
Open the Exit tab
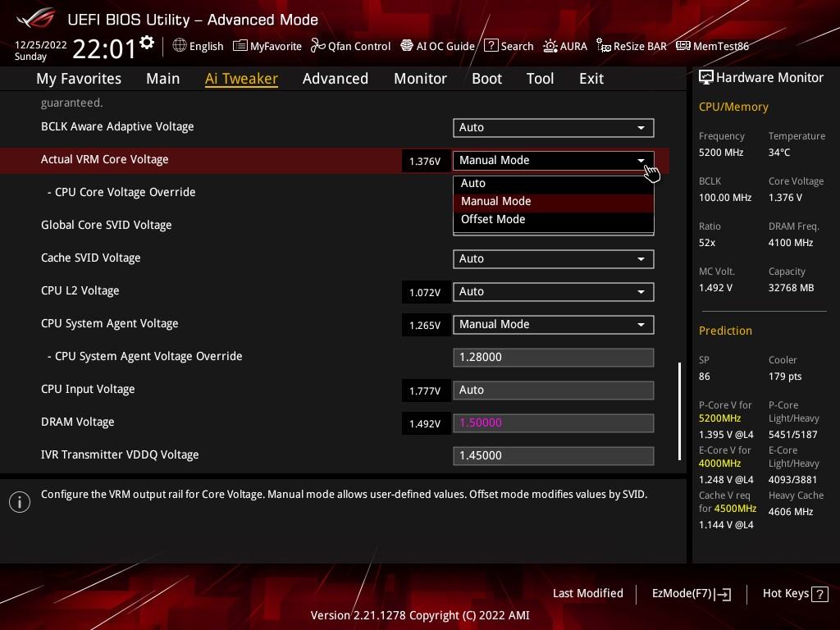coord(591,78)
